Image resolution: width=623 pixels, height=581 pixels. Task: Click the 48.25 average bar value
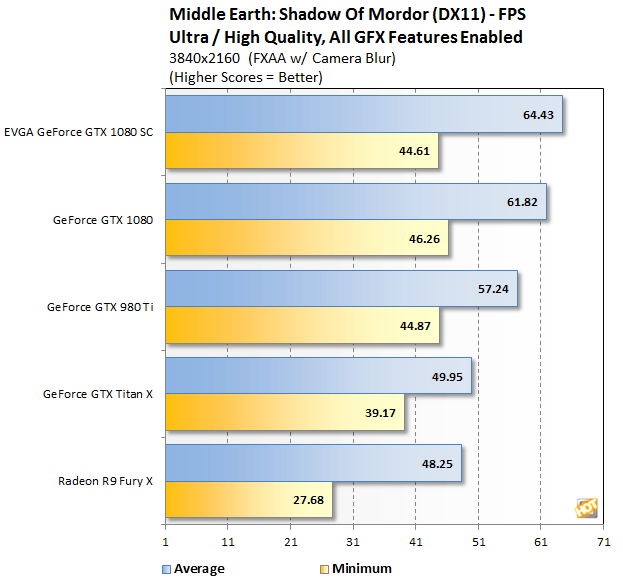click(437, 464)
